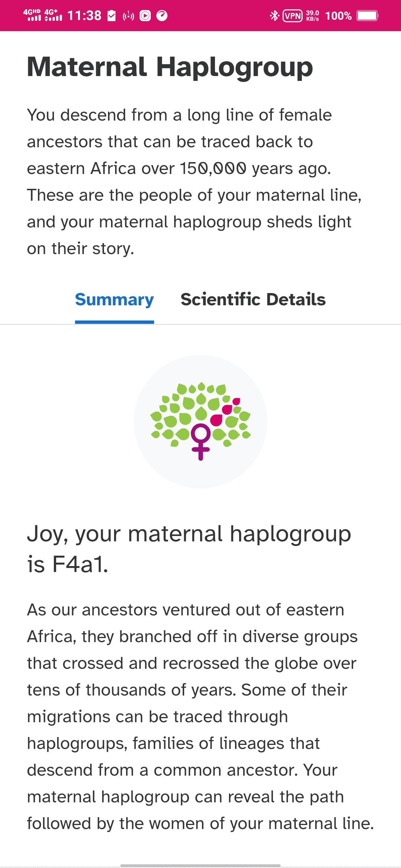Tap the purple female symbol
Viewport: 401px width, 868px height.
coord(201,442)
